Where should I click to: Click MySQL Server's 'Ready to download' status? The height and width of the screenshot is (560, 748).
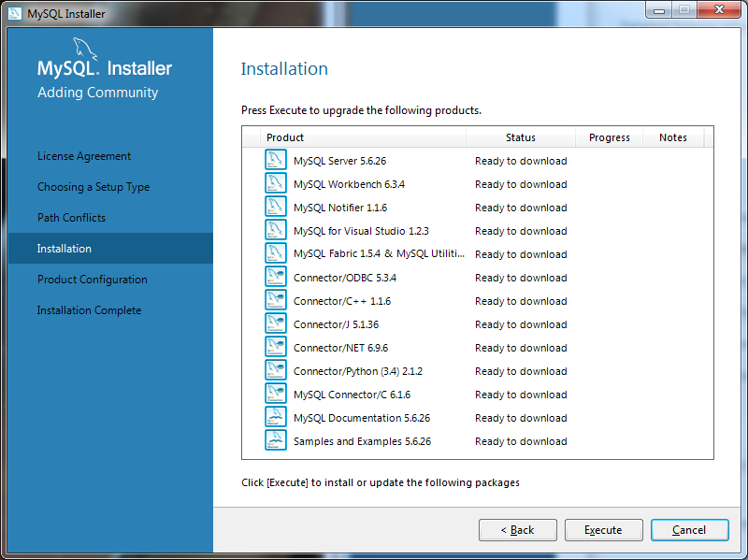click(x=521, y=161)
